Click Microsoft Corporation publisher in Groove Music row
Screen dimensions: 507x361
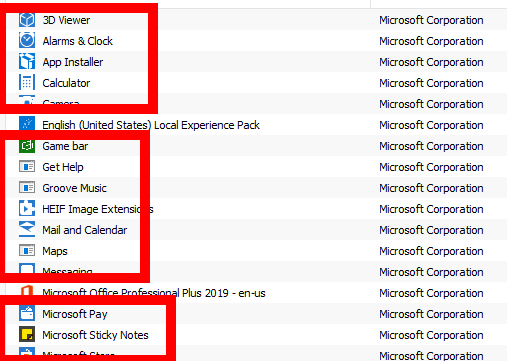coord(431,188)
